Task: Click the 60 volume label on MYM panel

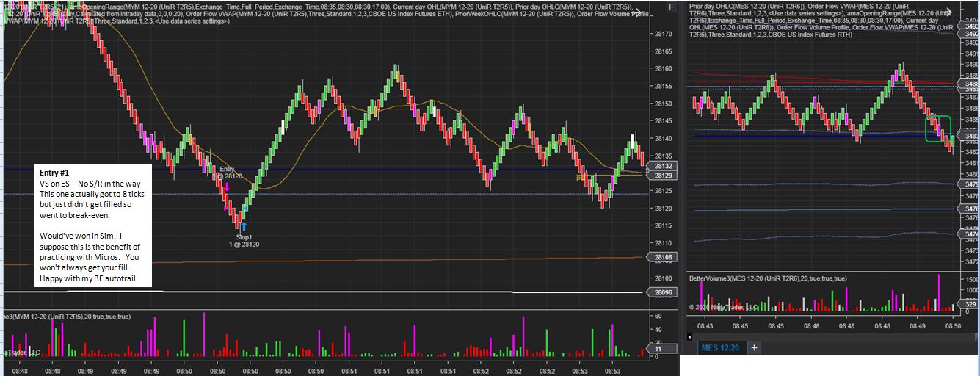Action: [x=658, y=316]
